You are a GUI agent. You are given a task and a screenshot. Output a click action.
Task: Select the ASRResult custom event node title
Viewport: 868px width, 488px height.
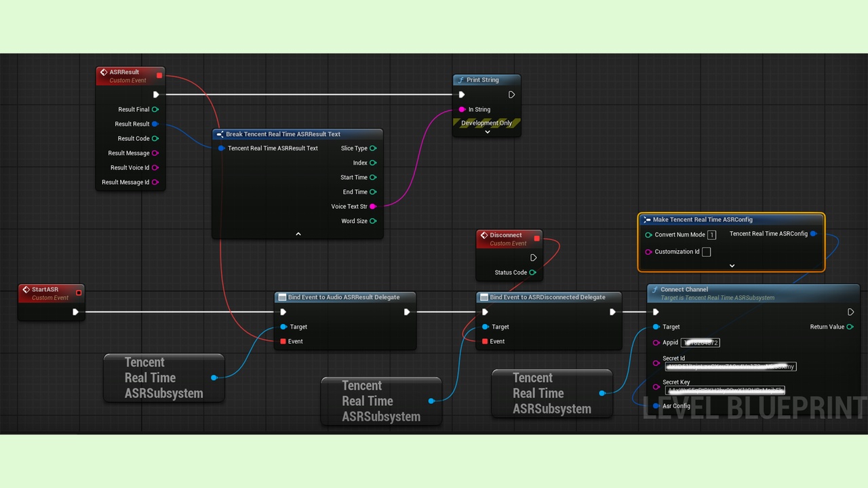coord(124,72)
